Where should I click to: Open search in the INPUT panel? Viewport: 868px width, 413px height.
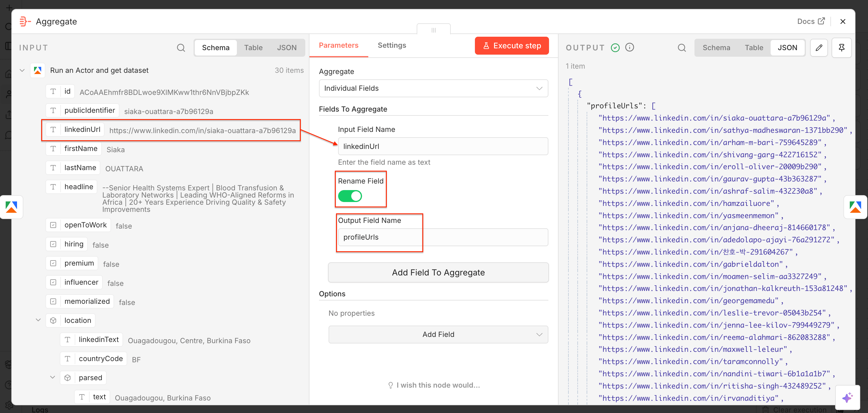pos(181,47)
